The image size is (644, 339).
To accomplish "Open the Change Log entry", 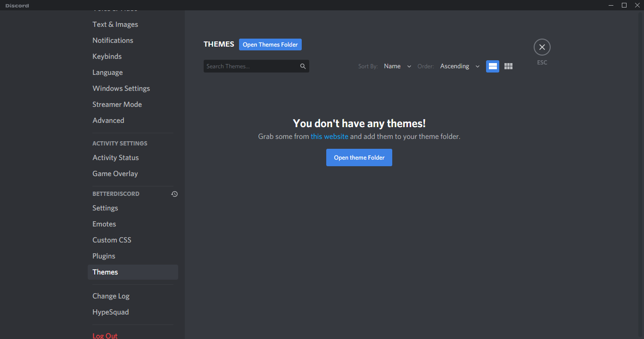I will tap(111, 296).
